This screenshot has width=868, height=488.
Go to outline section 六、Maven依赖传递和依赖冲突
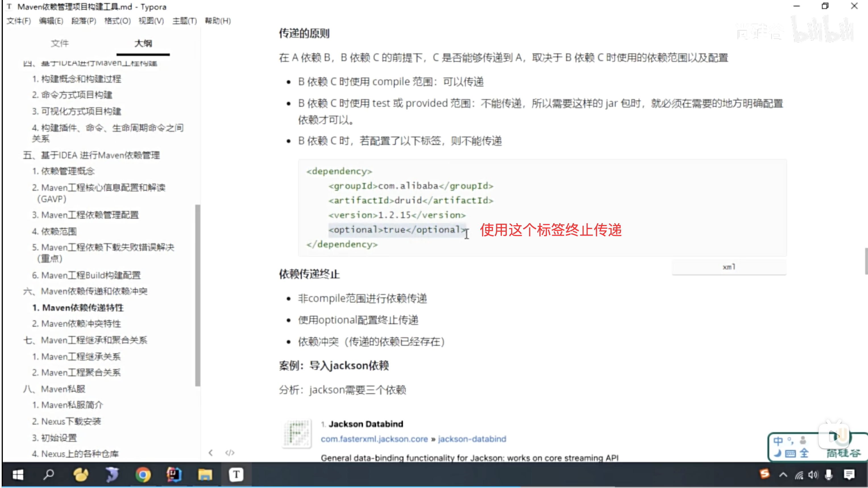(85, 291)
